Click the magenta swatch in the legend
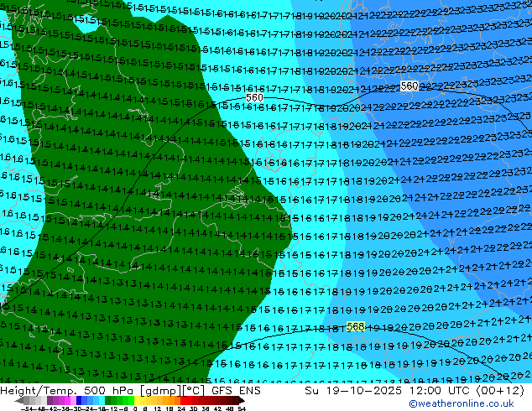This screenshot has height=411, width=532. click(x=67, y=401)
